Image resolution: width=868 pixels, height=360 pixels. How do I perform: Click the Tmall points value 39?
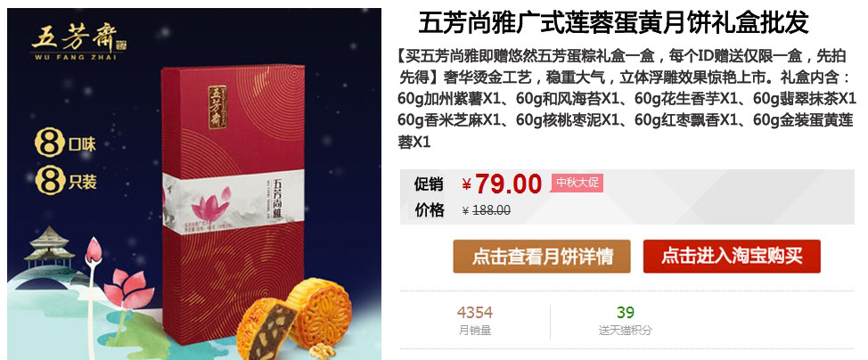click(625, 313)
